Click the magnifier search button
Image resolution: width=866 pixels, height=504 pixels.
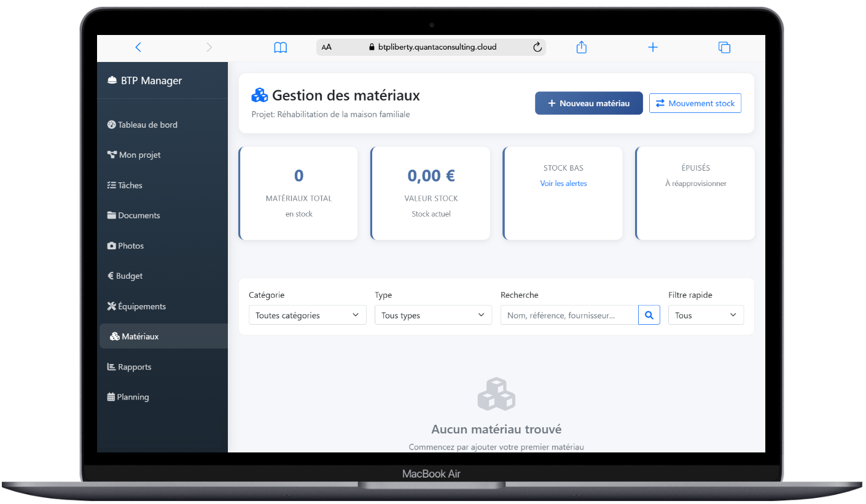[x=649, y=315]
